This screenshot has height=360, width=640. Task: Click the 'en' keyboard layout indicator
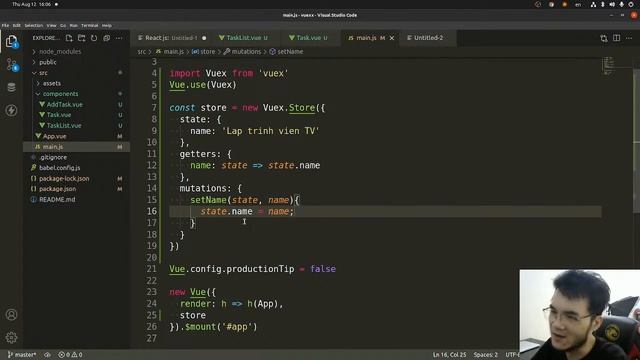578,4
